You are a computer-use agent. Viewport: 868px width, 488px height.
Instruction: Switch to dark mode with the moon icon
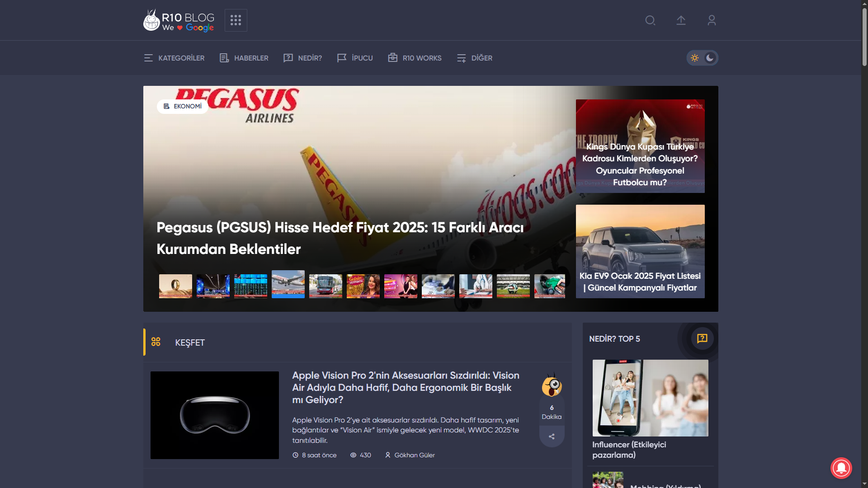[710, 58]
